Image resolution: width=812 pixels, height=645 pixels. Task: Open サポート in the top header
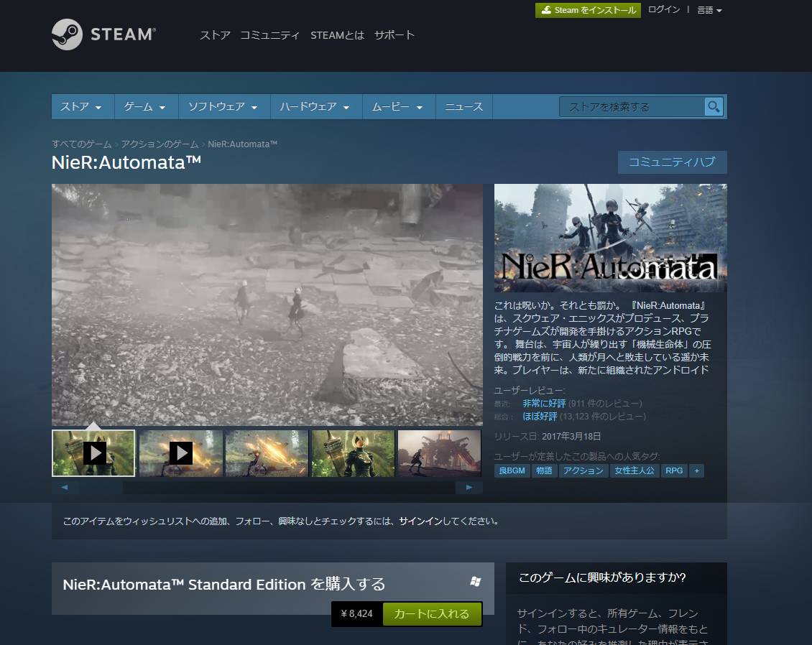coord(395,35)
